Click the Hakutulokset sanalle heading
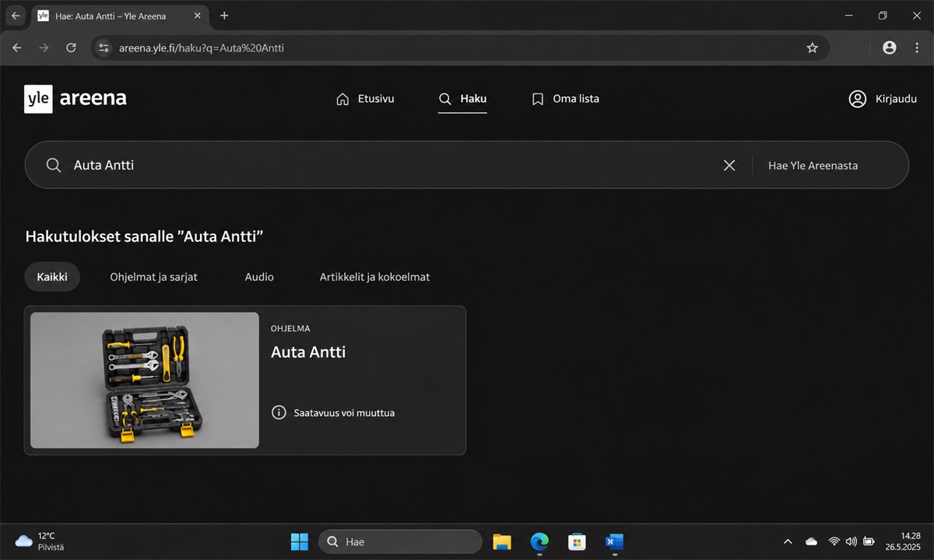Image resolution: width=934 pixels, height=560 pixels. [144, 236]
